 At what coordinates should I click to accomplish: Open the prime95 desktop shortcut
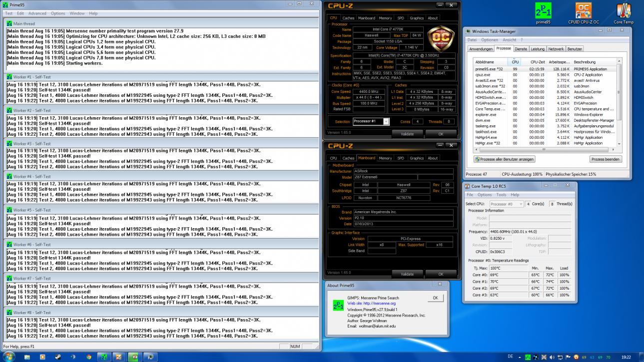[543, 13]
